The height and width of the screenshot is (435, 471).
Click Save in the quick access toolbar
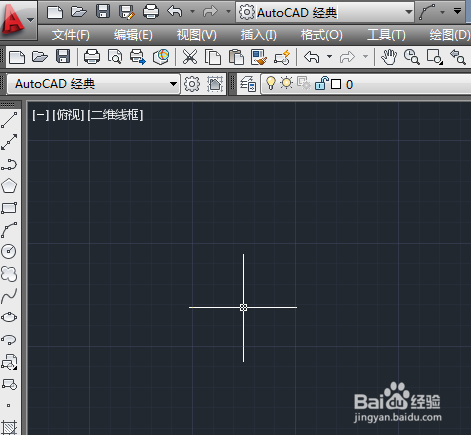tap(103, 12)
